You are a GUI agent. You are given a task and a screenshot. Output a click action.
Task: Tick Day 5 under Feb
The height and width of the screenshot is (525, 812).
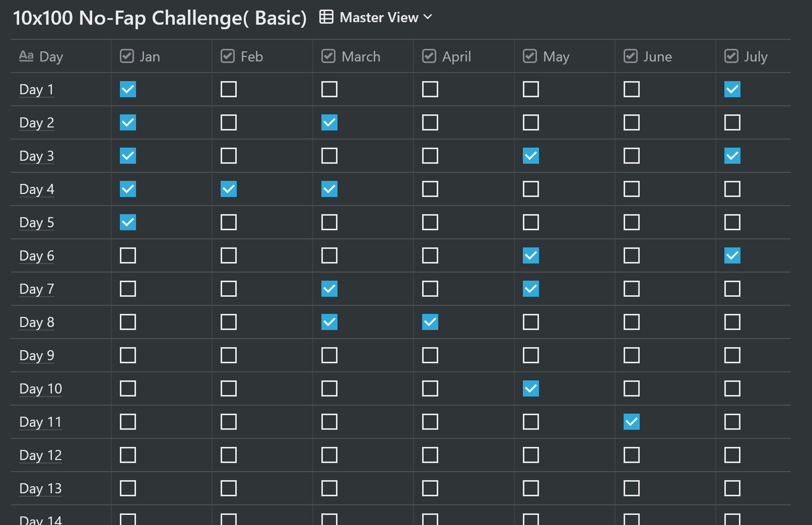(x=229, y=222)
